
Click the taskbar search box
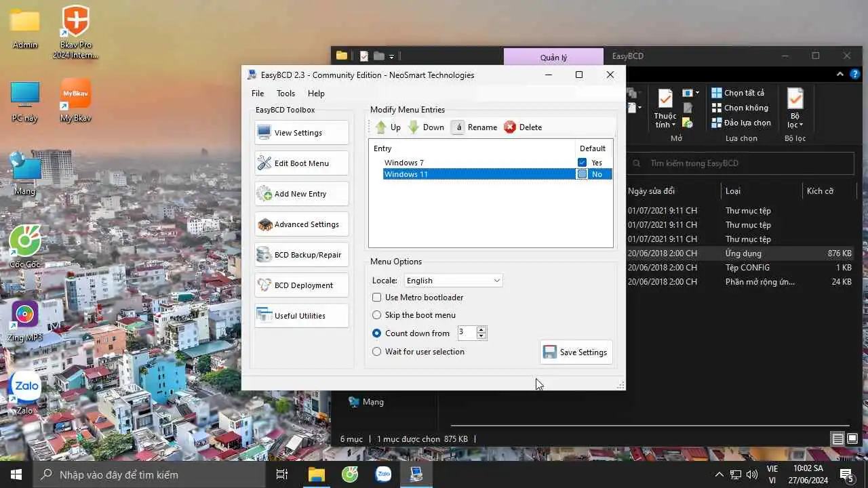point(149,474)
